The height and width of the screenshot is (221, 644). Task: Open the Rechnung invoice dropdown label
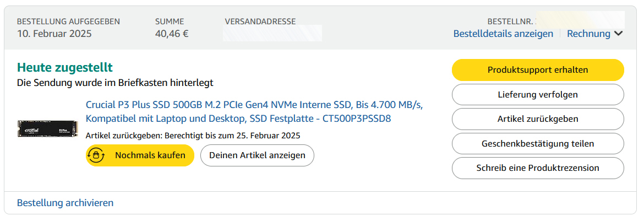click(588, 34)
